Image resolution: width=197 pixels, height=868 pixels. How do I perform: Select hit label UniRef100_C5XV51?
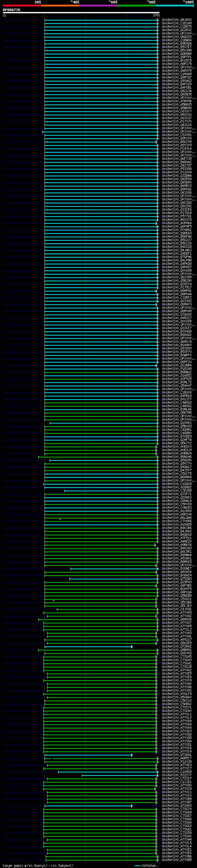[177, 135]
